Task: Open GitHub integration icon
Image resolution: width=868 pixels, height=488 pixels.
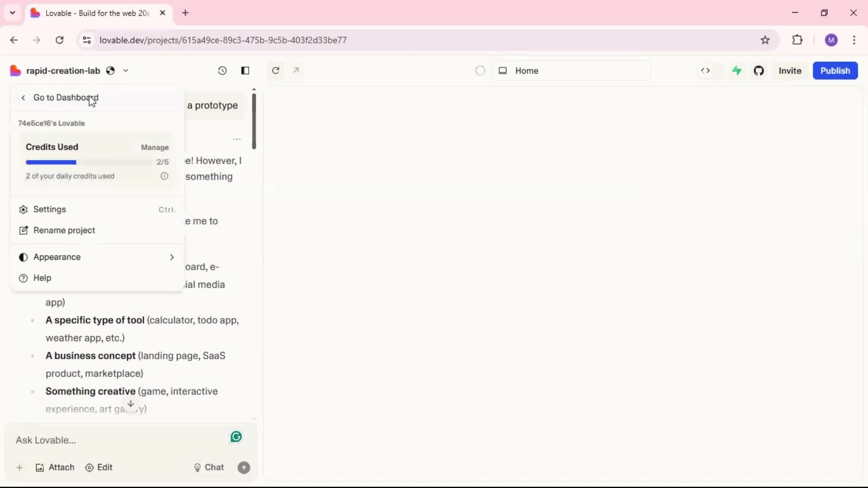Action: coord(759,70)
